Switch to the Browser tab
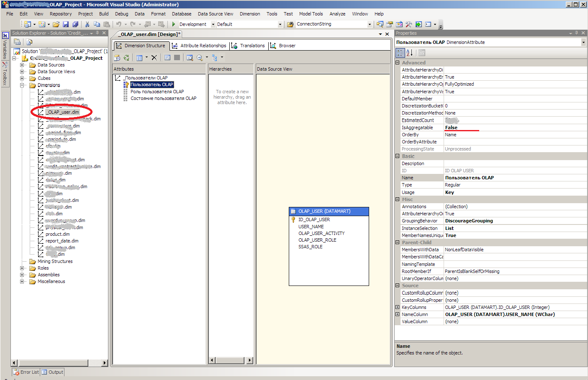The image size is (588, 380). [x=283, y=46]
